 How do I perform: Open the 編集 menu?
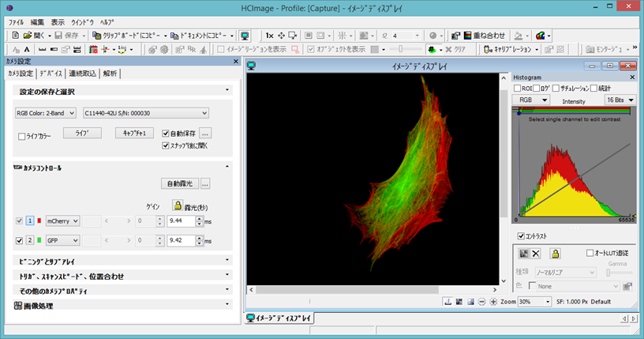pos(38,22)
